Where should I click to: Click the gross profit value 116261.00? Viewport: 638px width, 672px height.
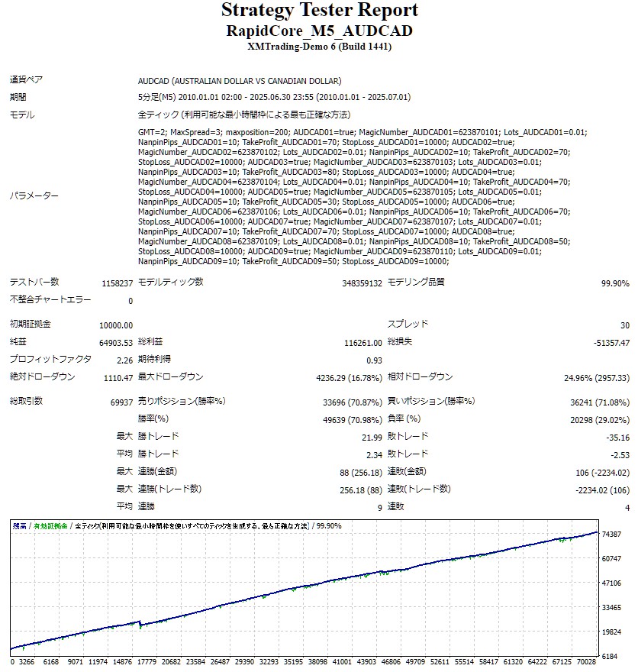363,343
